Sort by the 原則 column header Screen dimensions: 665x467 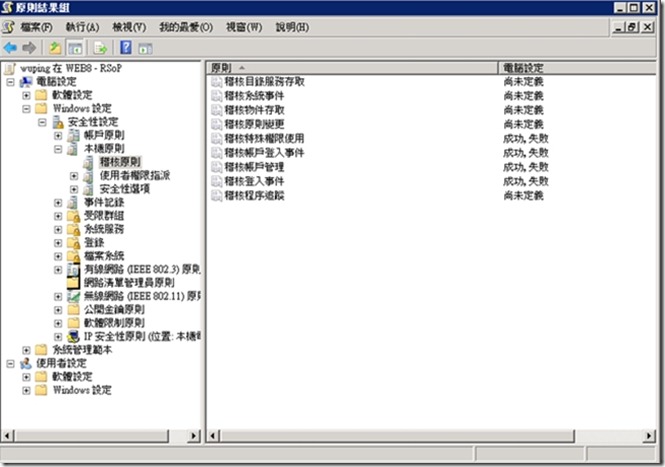(x=350, y=66)
